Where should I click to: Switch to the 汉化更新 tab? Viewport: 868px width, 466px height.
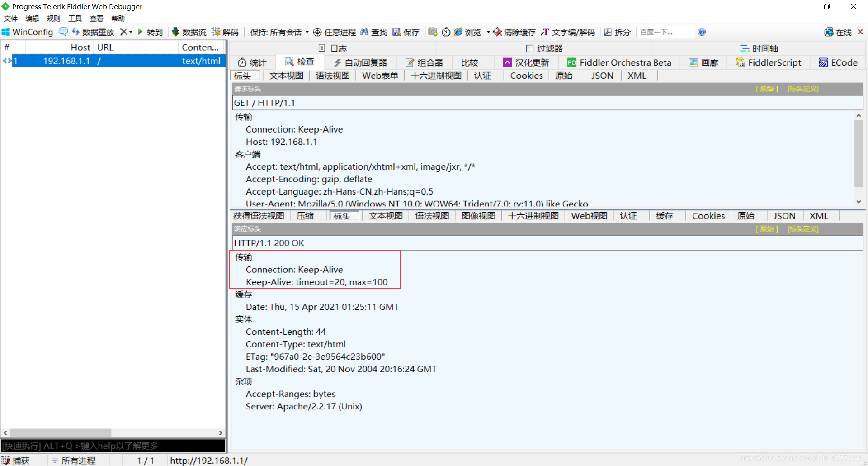pyautogui.click(x=526, y=62)
